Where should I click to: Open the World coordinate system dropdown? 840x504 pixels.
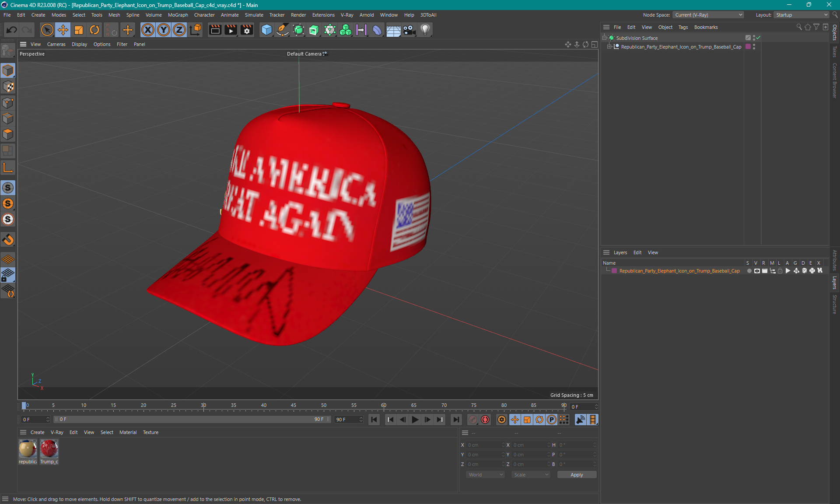click(486, 475)
